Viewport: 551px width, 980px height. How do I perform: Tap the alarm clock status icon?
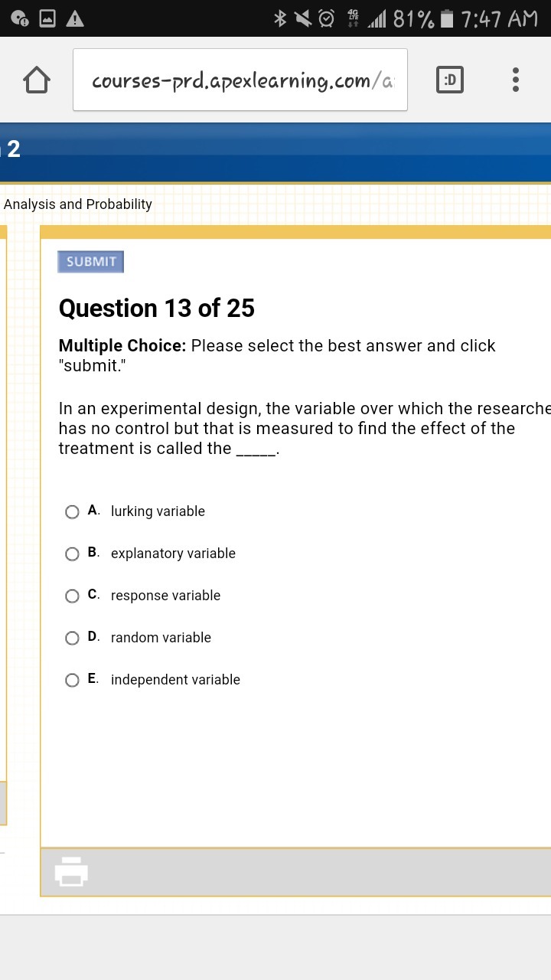click(327, 18)
